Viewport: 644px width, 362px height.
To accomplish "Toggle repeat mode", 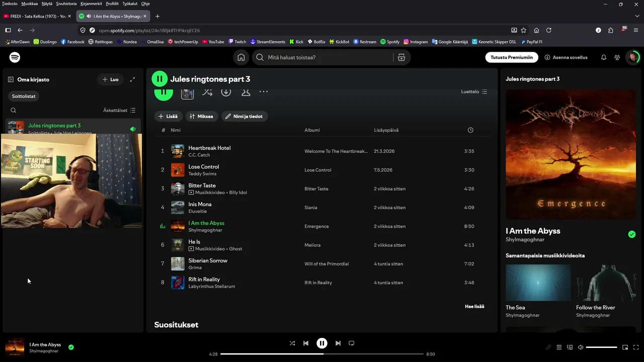I will 352,343.
